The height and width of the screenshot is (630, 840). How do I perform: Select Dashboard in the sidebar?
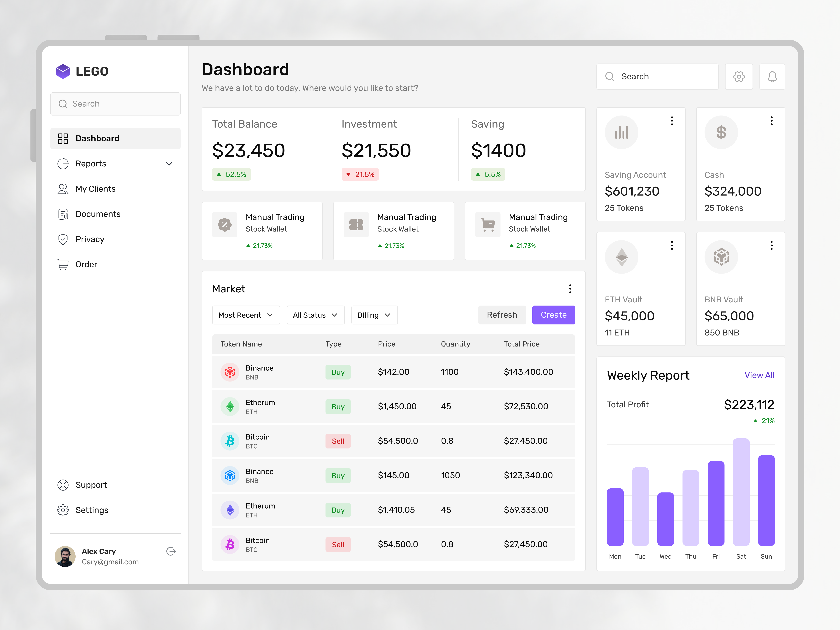point(97,138)
